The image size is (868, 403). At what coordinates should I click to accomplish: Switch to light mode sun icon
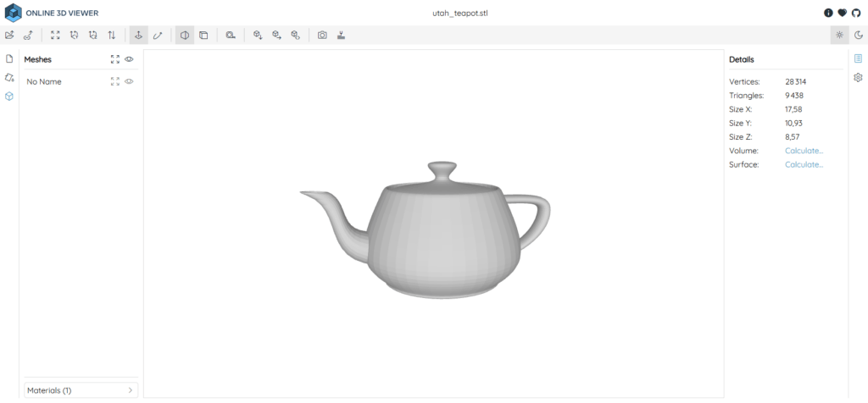(x=840, y=36)
